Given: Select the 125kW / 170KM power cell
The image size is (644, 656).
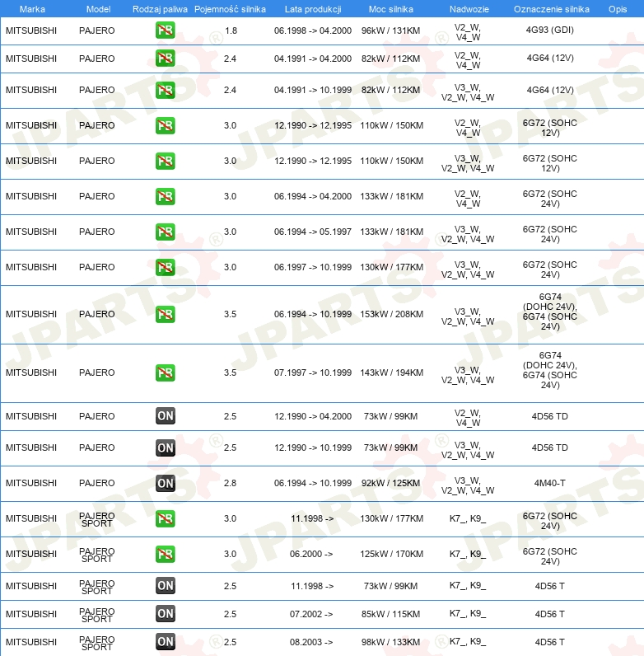Looking at the screenshot, I should coord(391,554).
